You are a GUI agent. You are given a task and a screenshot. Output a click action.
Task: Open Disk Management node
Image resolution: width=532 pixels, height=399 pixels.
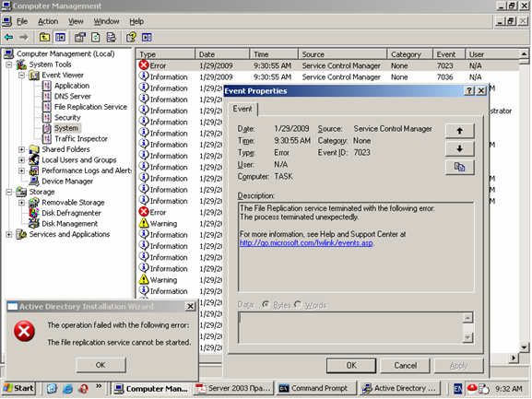[69, 224]
